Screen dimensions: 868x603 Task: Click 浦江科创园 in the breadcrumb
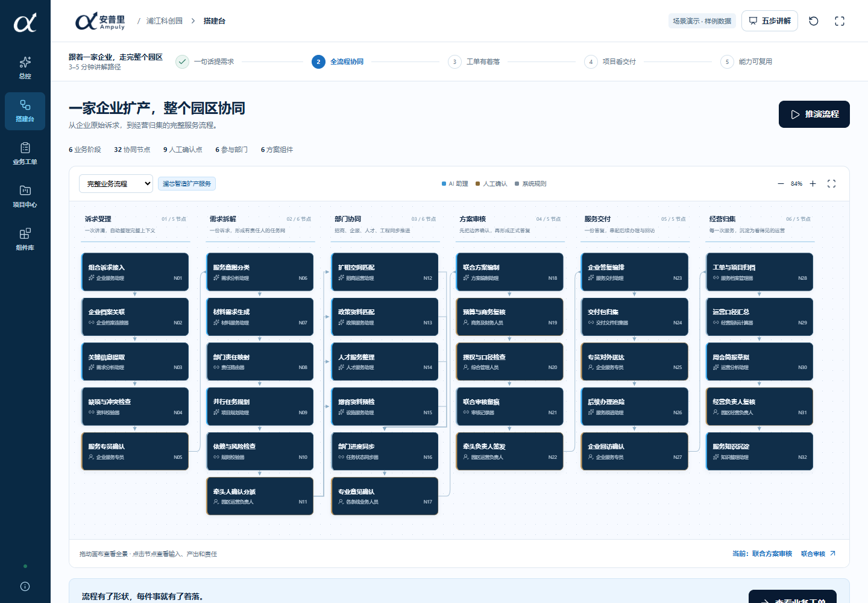165,21
